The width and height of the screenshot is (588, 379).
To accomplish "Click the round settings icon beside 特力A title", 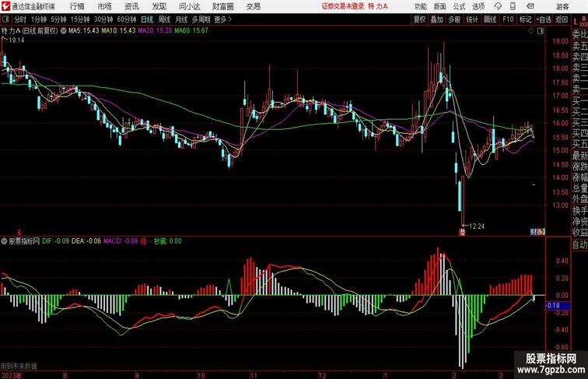I will click(63, 31).
